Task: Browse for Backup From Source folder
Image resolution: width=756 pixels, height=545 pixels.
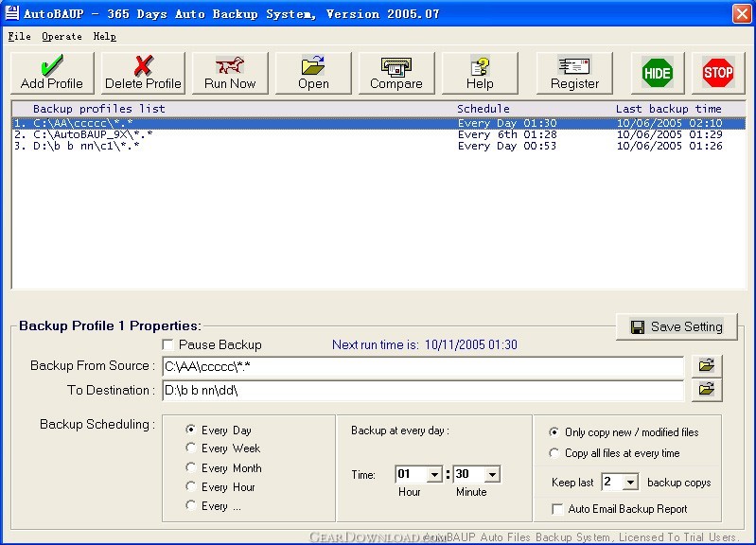Action: [707, 365]
